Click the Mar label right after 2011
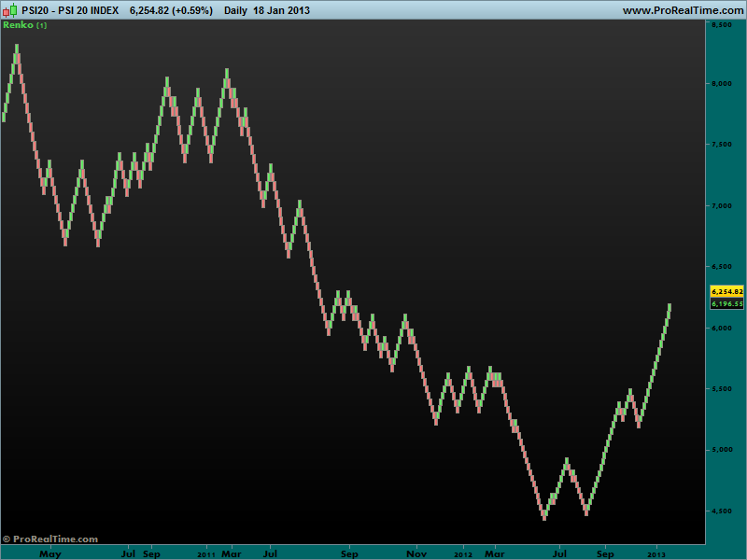The image size is (747, 560). coord(232,553)
